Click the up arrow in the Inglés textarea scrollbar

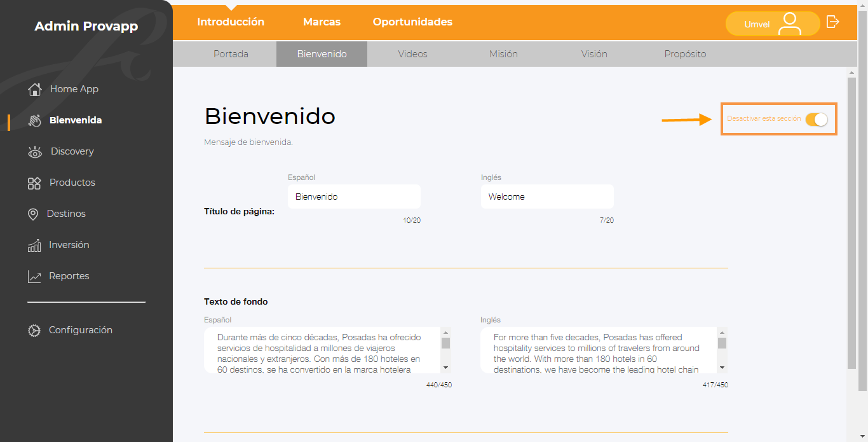click(x=722, y=332)
